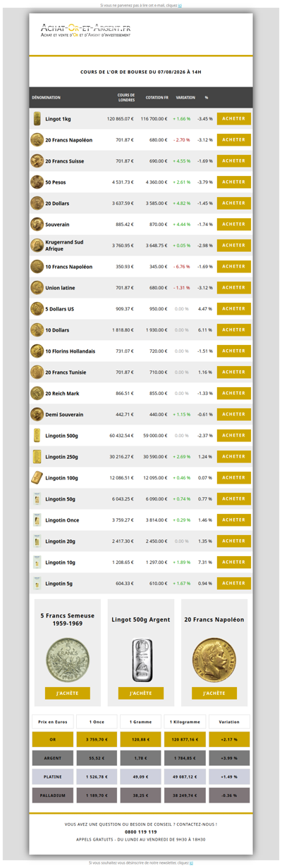282x868 pixels.
Task: Open the view-email-online link at top
Action: (180, 5)
